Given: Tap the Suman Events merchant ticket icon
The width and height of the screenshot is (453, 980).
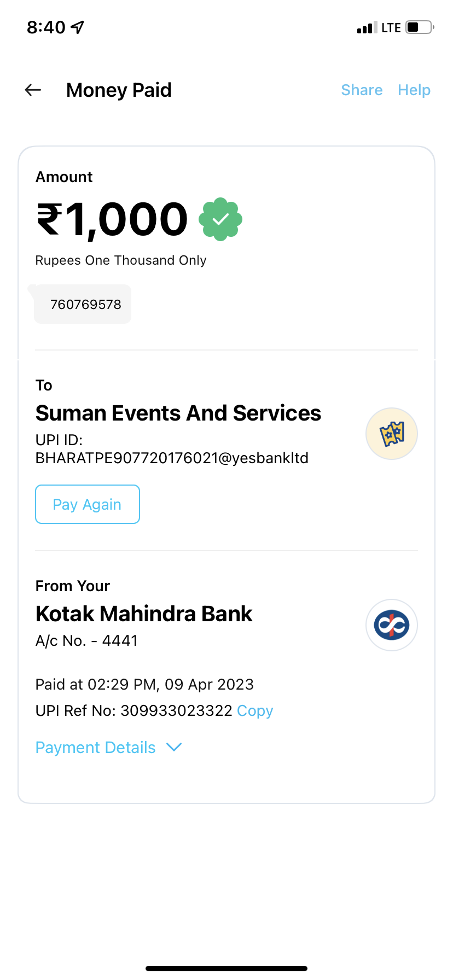Looking at the screenshot, I should [392, 434].
